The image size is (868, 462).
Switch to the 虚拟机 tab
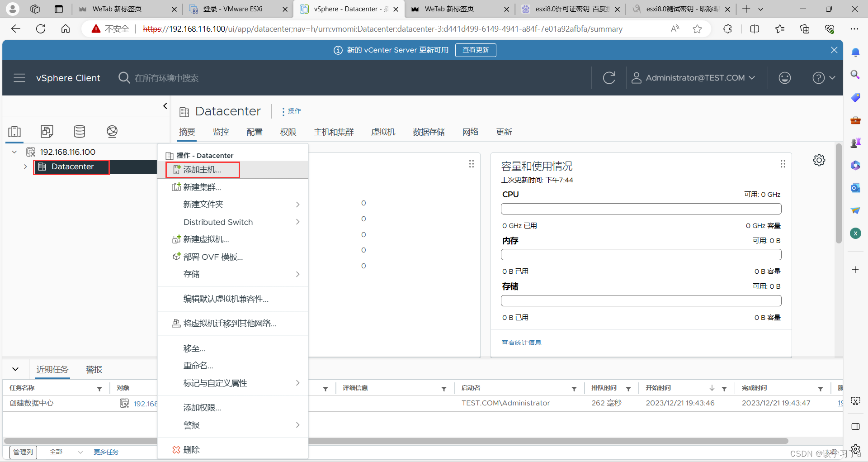[383, 132]
